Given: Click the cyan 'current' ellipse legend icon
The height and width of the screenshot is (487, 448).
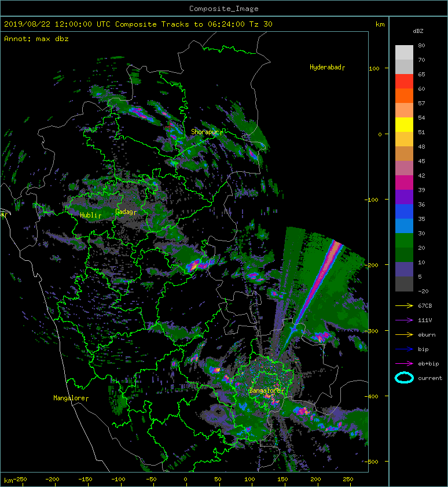Looking at the screenshot, I should tap(404, 378).
